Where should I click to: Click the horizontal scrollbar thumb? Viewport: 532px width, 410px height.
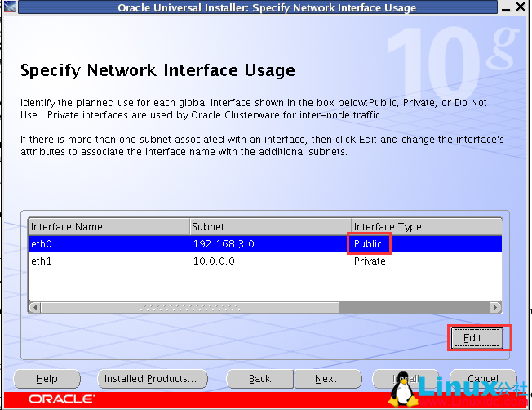pyautogui.click(x=190, y=308)
